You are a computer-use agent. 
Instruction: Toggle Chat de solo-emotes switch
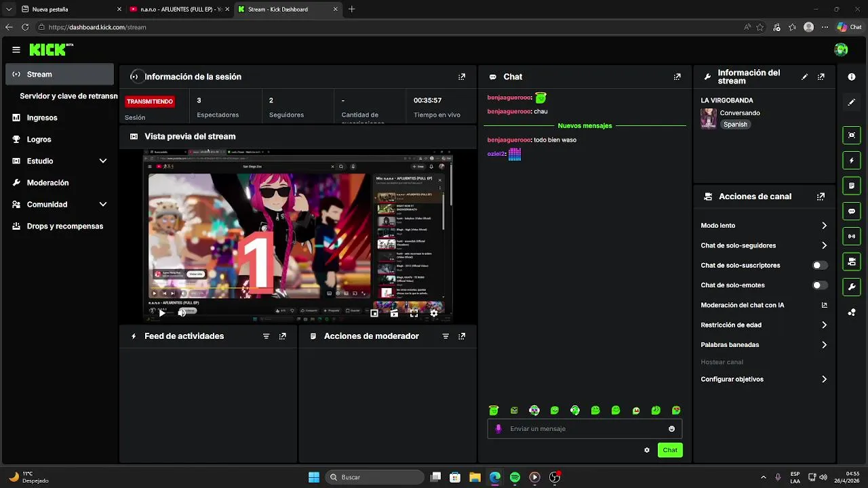pyautogui.click(x=820, y=285)
